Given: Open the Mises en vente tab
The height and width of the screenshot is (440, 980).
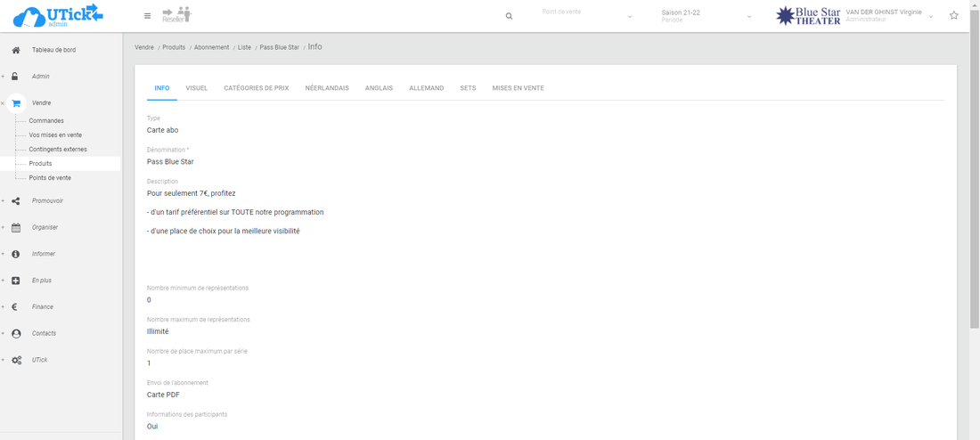Looking at the screenshot, I should pos(518,88).
